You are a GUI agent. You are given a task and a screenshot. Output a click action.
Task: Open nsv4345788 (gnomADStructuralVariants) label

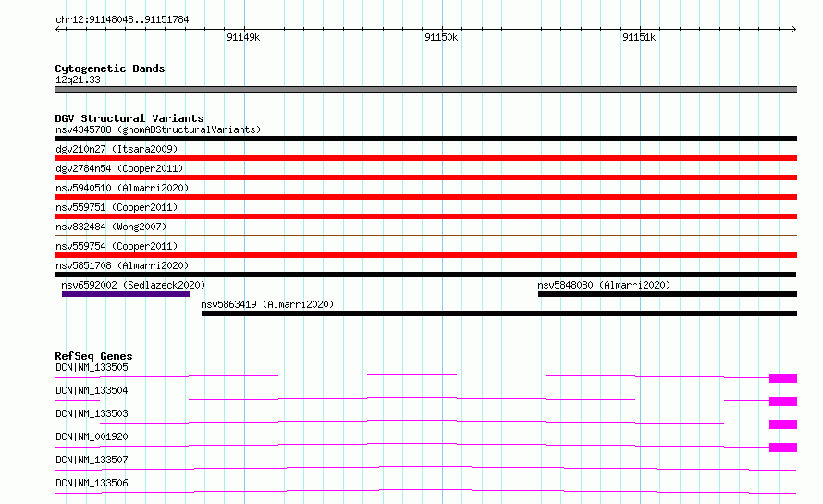[x=158, y=129]
